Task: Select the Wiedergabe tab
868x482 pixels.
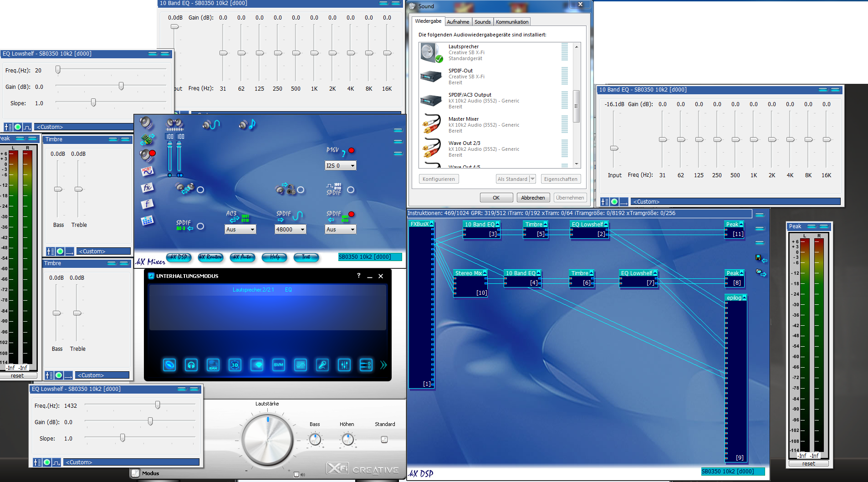Action: click(428, 21)
